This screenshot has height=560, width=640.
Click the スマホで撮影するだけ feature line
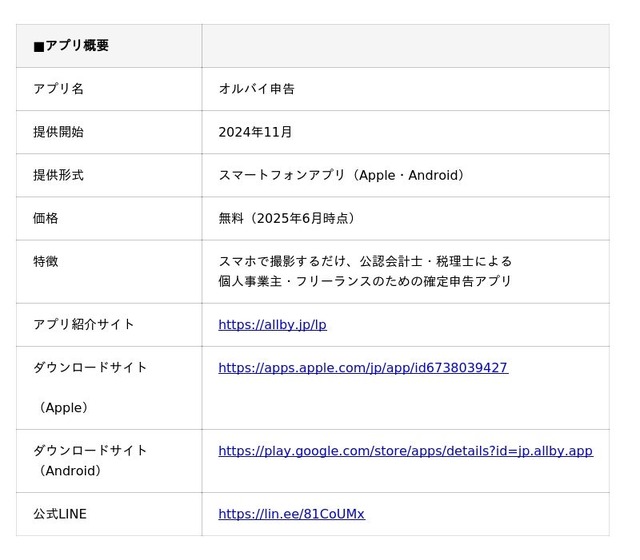(x=365, y=261)
